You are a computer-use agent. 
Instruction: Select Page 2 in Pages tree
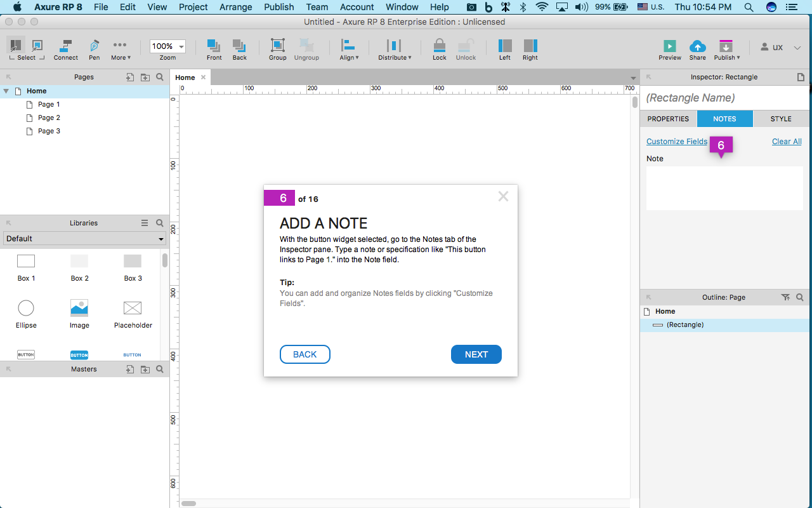49,117
